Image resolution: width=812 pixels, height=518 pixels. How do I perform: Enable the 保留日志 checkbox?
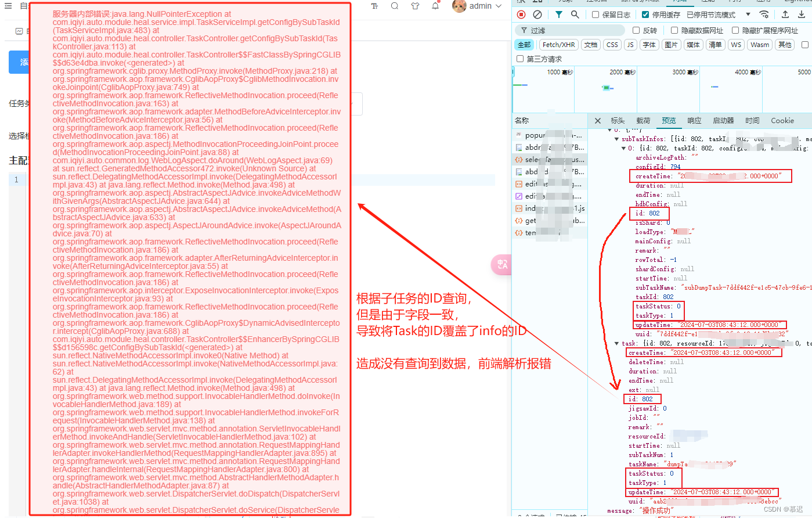coord(596,15)
